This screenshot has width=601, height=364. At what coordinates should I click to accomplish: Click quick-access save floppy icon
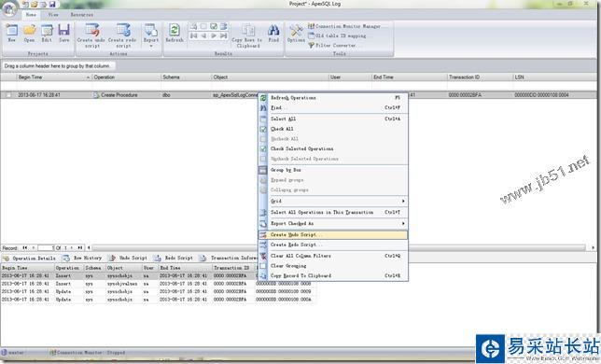pyautogui.click(x=52, y=5)
